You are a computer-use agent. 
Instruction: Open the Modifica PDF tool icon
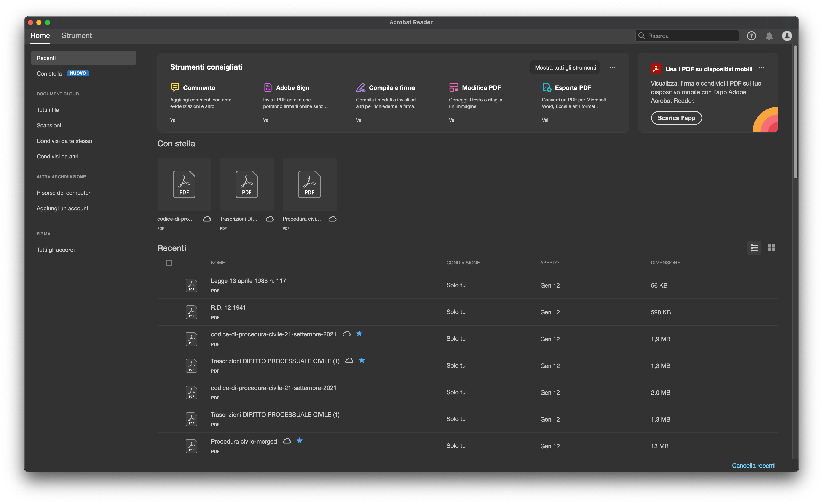454,87
